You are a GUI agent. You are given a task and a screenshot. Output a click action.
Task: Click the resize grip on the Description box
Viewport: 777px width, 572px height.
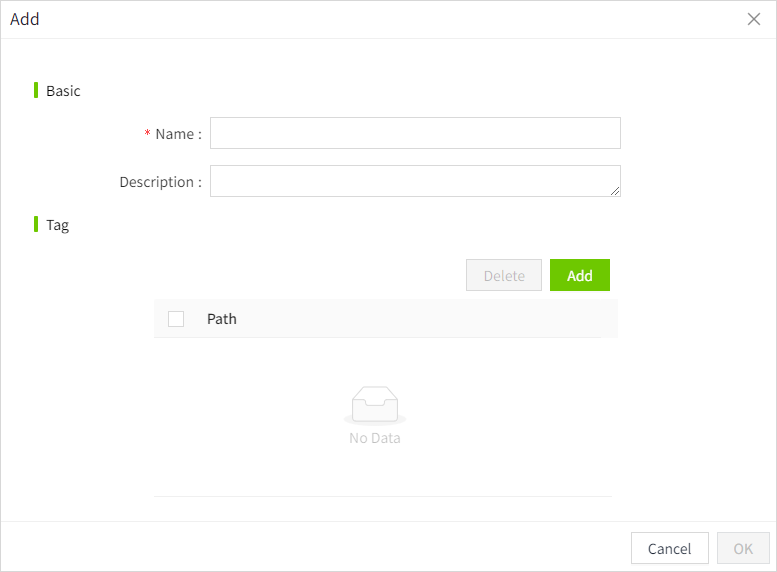pos(615,191)
